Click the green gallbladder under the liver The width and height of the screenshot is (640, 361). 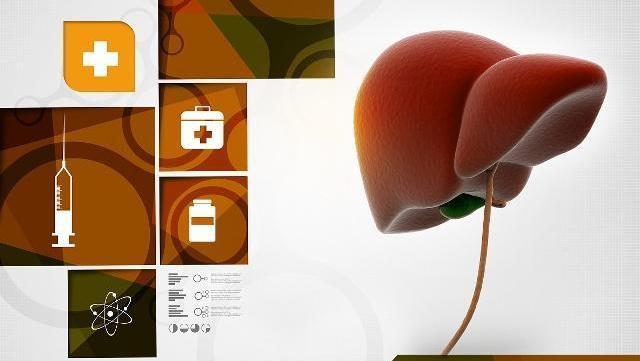[x=461, y=206]
